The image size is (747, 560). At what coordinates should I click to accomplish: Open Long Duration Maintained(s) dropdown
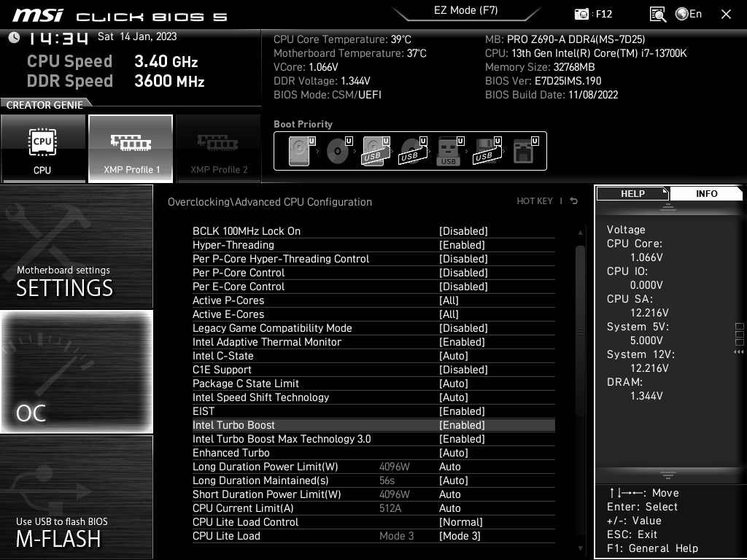click(x=454, y=481)
